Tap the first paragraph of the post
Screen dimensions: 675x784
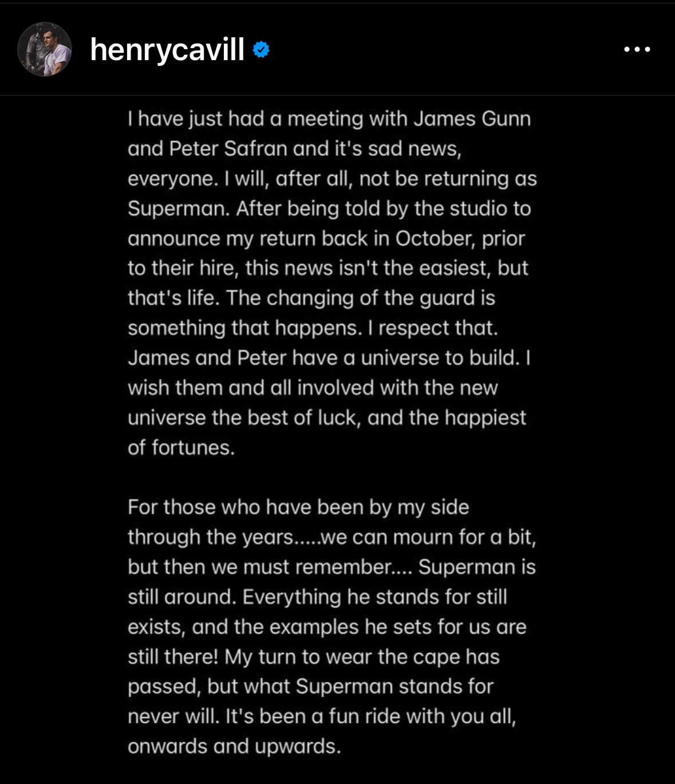332,283
